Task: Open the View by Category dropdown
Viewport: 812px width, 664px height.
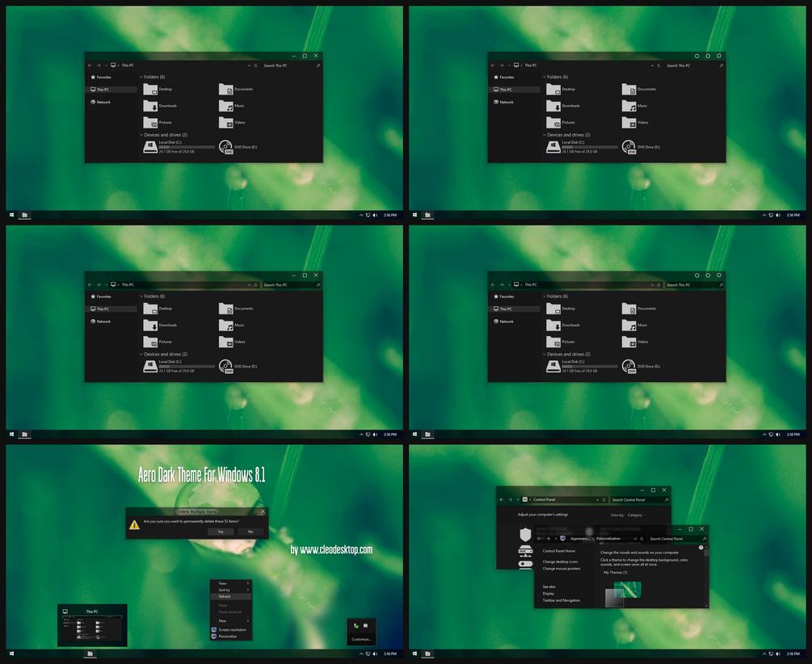Action: (x=637, y=515)
